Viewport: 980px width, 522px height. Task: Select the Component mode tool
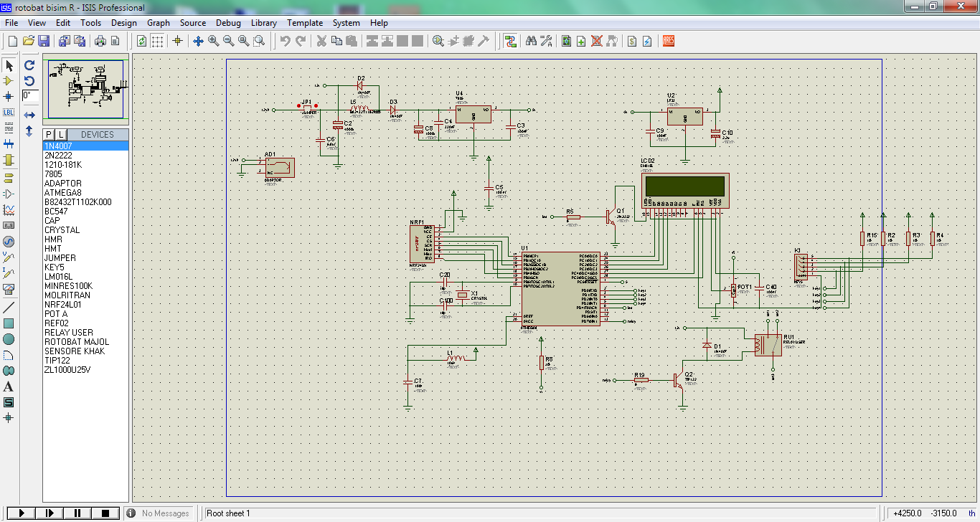point(9,81)
